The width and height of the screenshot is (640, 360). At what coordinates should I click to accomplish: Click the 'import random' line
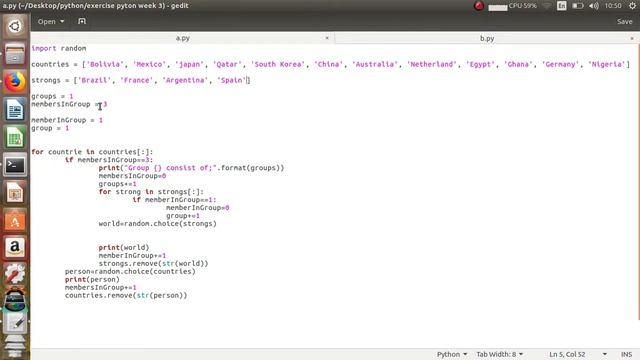pyautogui.click(x=59, y=48)
